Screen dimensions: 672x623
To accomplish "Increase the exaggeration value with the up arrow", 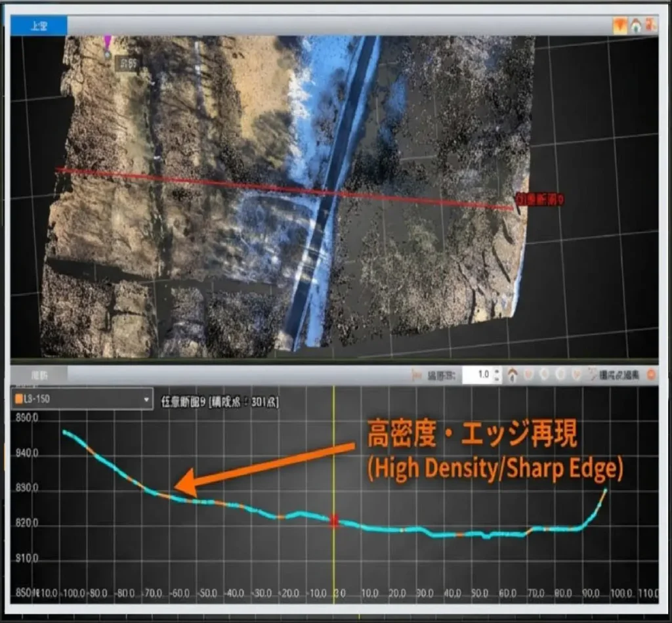I will [496, 372].
